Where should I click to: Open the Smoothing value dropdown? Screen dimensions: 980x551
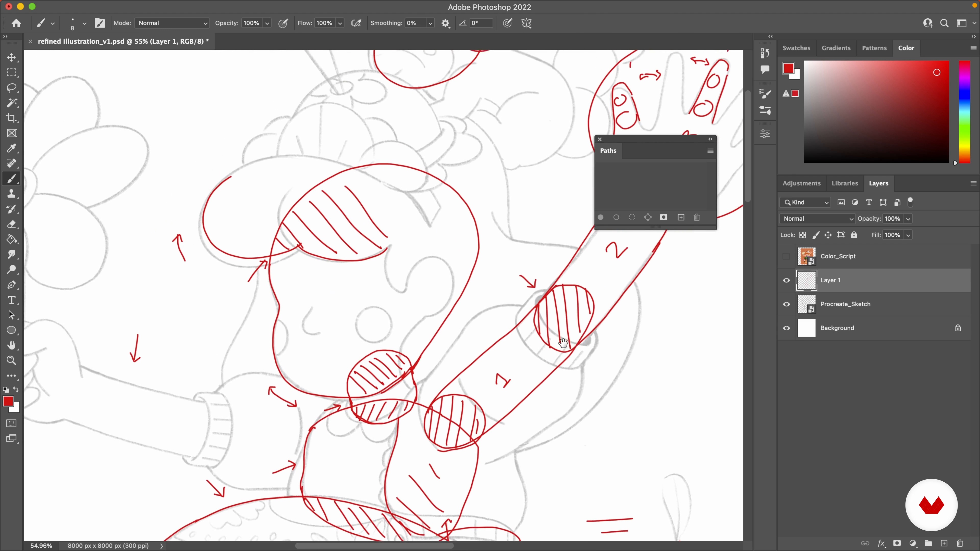coord(430,23)
